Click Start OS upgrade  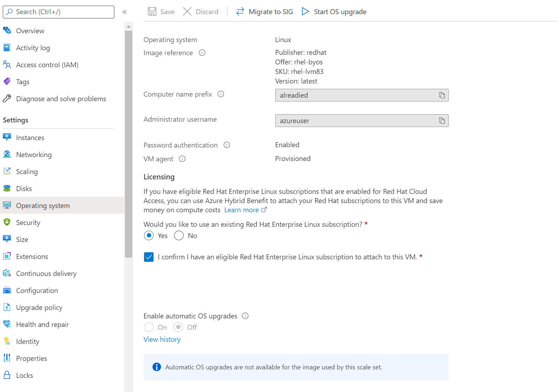(334, 12)
